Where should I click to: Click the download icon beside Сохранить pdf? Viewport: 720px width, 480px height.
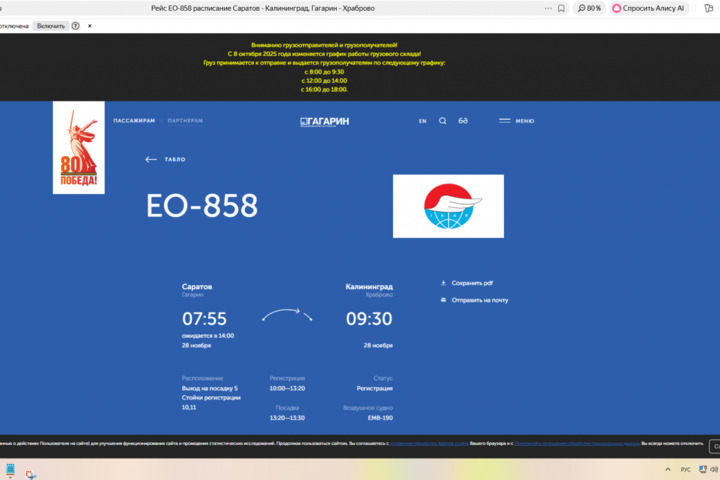coord(443,283)
